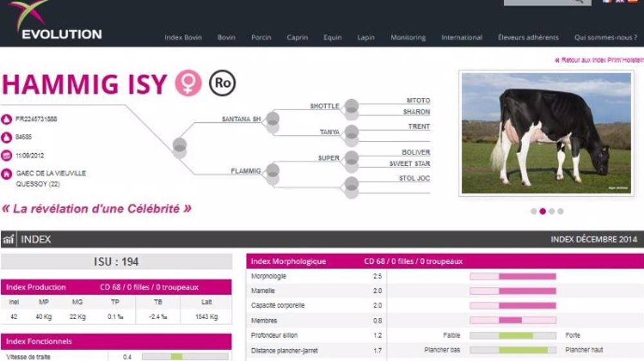This screenshot has height=361, width=644.
Task: Select the fourth carousel dot
Action: [x=561, y=211]
